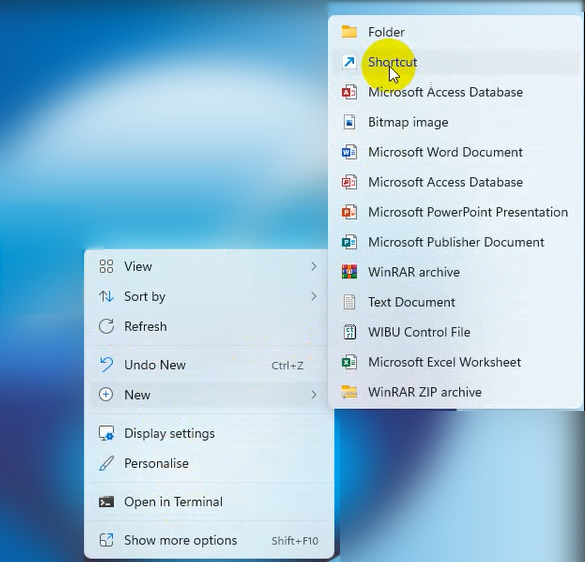Select the Personalise menu entry
Image resolution: width=585 pixels, height=562 pixels.
209,463
